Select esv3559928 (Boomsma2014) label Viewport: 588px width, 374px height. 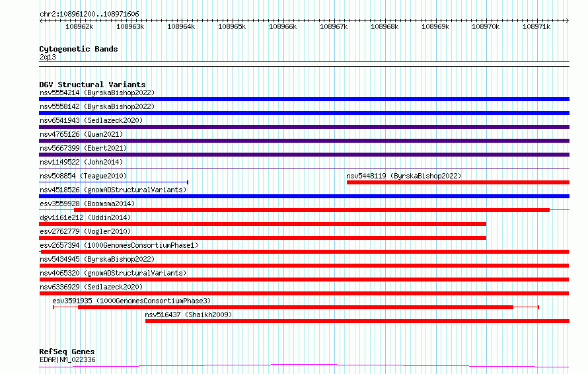click(x=87, y=204)
